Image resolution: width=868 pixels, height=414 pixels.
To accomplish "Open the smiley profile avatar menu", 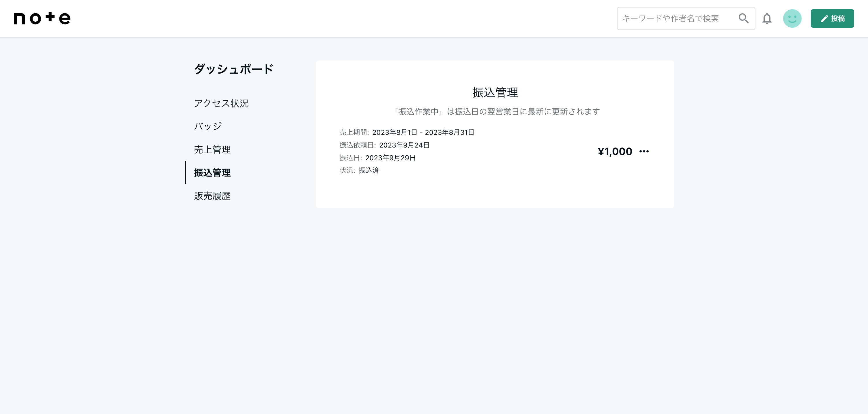I will pos(792,18).
